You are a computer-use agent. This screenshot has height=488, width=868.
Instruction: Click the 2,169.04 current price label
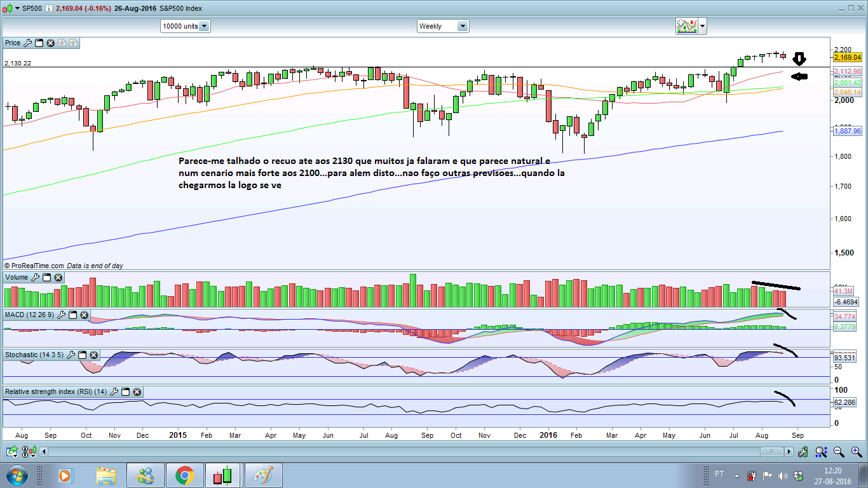click(848, 57)
